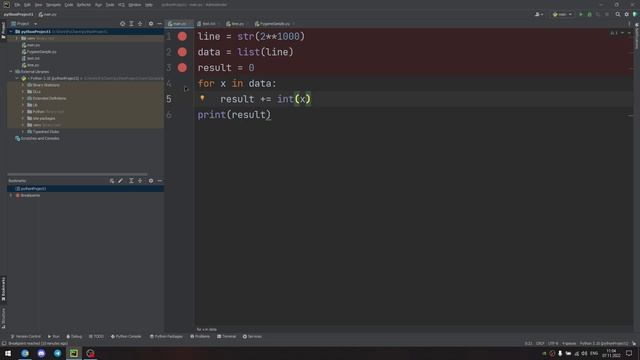
Task: Start debugging with the green bug icon
Action: [589, 14]
